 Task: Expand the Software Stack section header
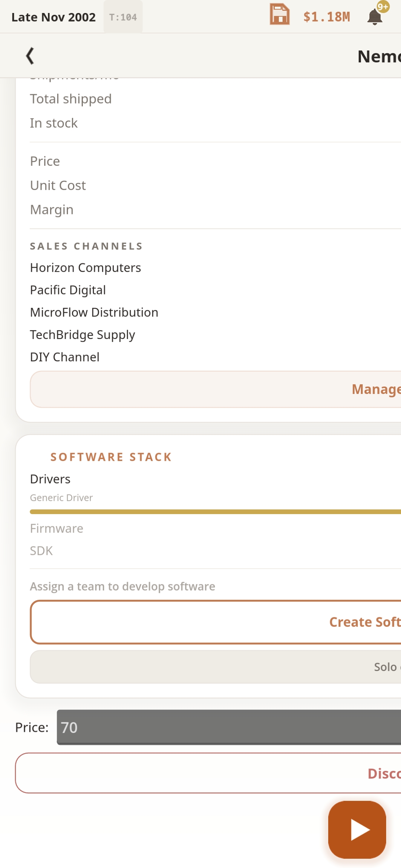[x=111, y=457]
